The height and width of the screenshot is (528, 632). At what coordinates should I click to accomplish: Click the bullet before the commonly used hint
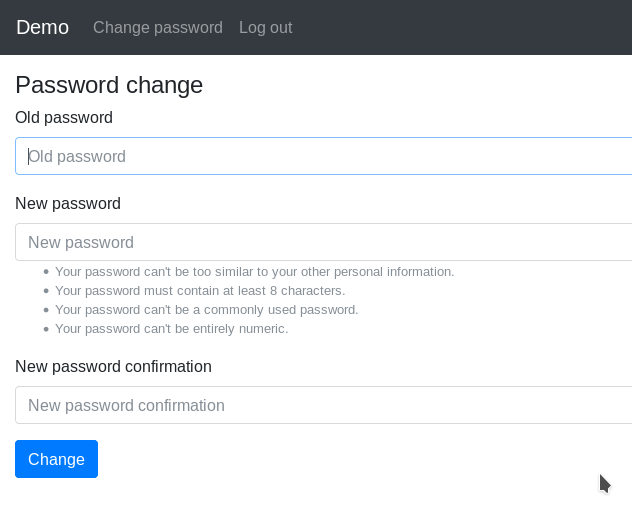[x=46, y=310]
